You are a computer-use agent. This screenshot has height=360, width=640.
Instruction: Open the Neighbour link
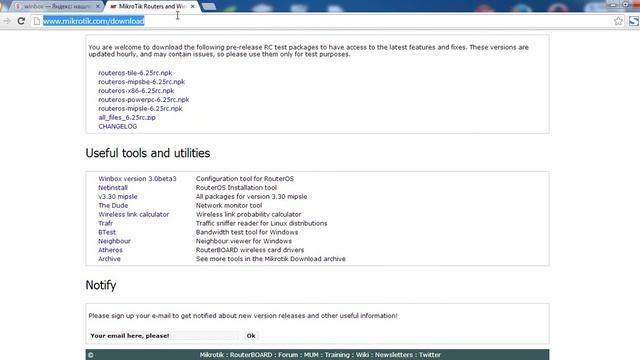click(114, 241)
